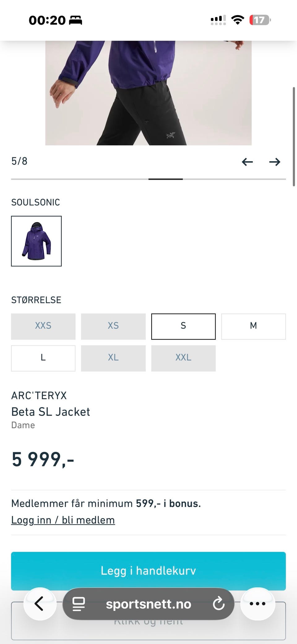Select size S
This screenshot has height=644, width=297.
183,326
